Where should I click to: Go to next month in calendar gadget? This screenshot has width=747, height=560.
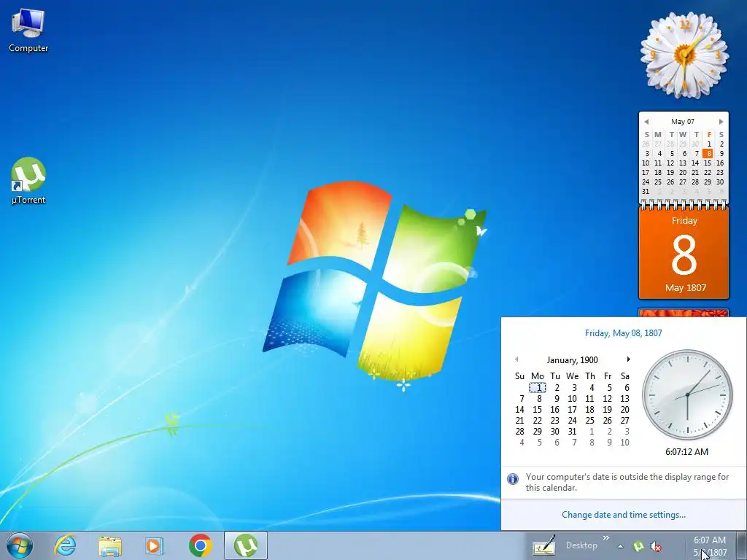[x=721, y=122]
